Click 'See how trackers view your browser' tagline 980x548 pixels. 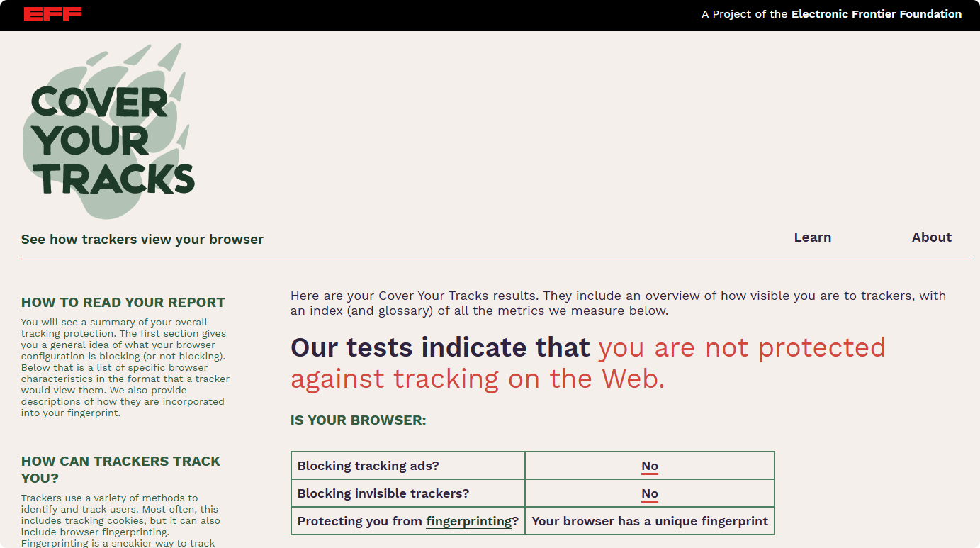coord(142,240)
